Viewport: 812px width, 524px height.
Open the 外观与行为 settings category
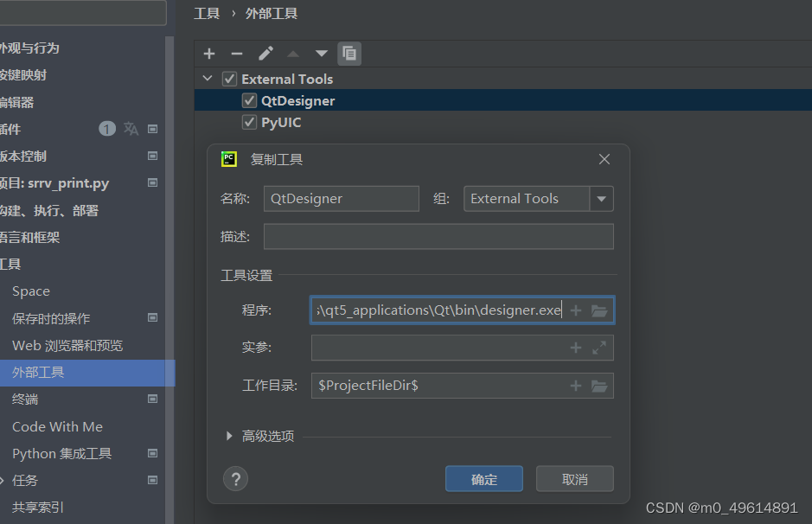click(29, 48)
